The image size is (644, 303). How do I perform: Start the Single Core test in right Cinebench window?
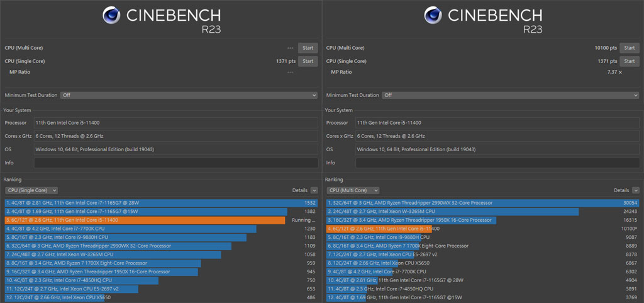[x=629, y=61]
